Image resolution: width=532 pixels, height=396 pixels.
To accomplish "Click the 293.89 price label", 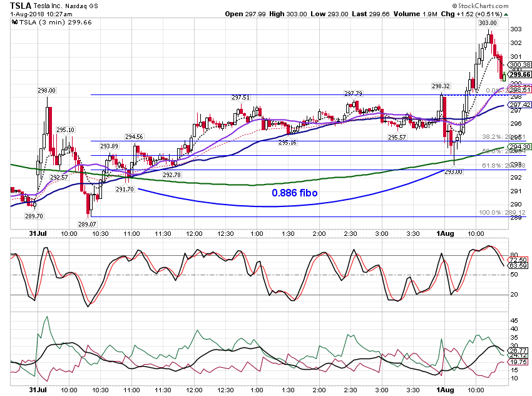I will coord(110,146).
